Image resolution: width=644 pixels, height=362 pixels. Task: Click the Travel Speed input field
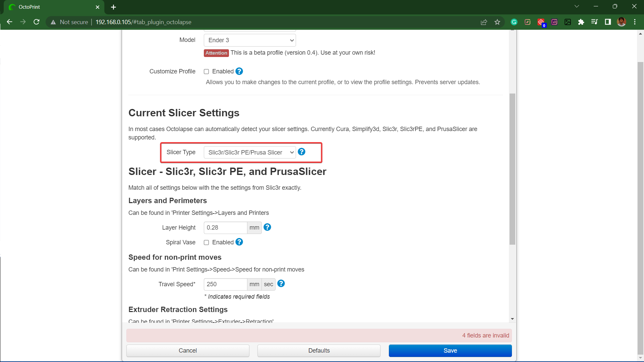point(225,284)
